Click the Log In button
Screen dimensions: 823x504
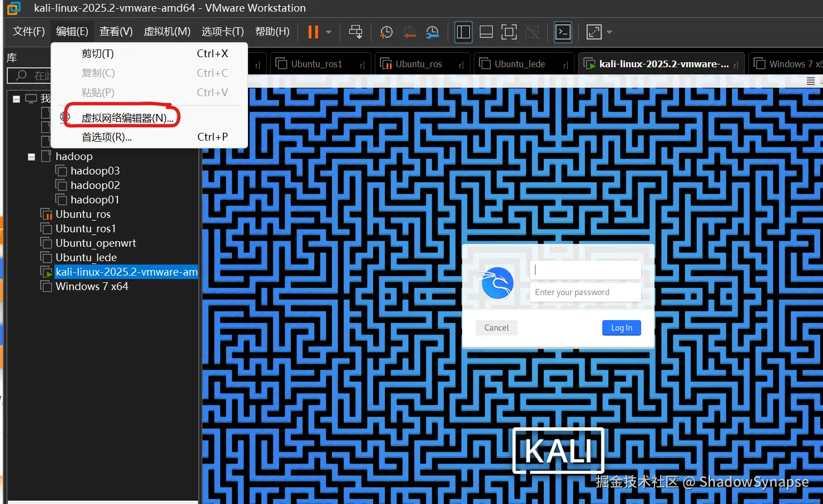622,328
